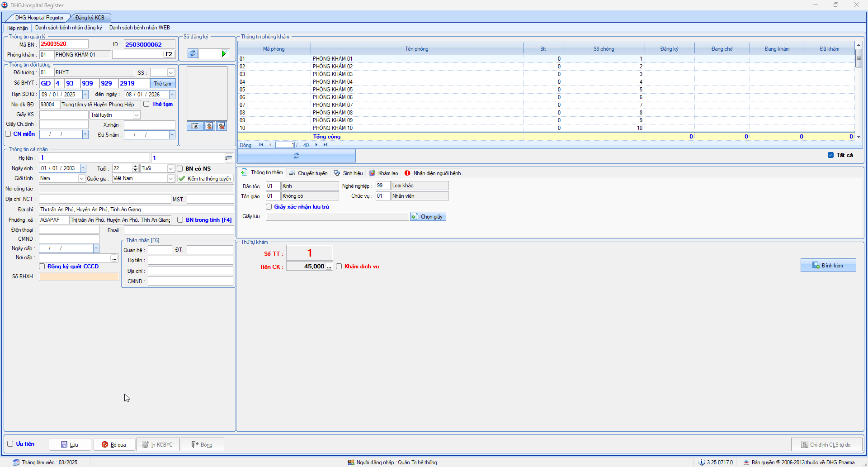
Task: Click the Số BHXH input field
Action: pyautogui.click(x=79, y=276)
